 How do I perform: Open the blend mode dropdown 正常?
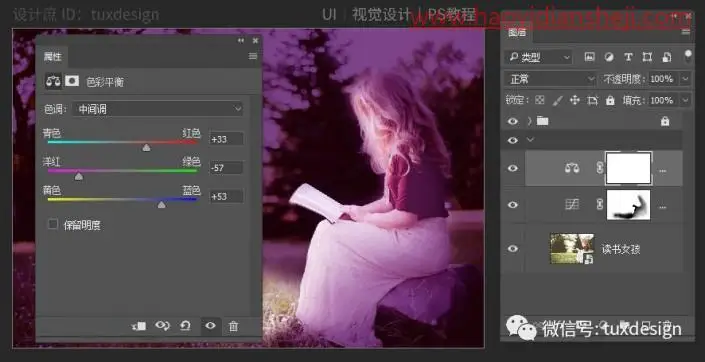point(550,79)
